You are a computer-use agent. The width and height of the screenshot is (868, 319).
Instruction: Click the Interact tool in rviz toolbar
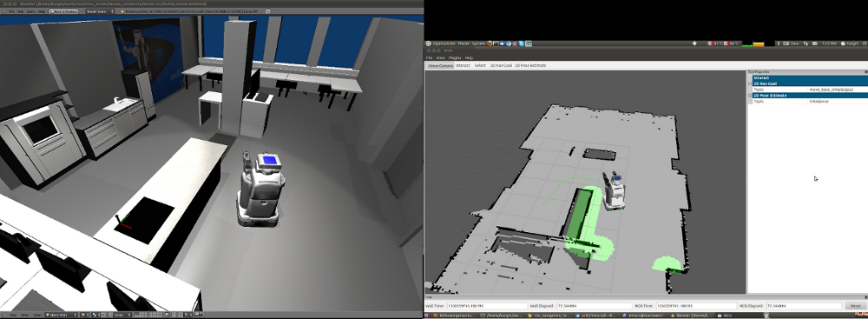(463, 65)
